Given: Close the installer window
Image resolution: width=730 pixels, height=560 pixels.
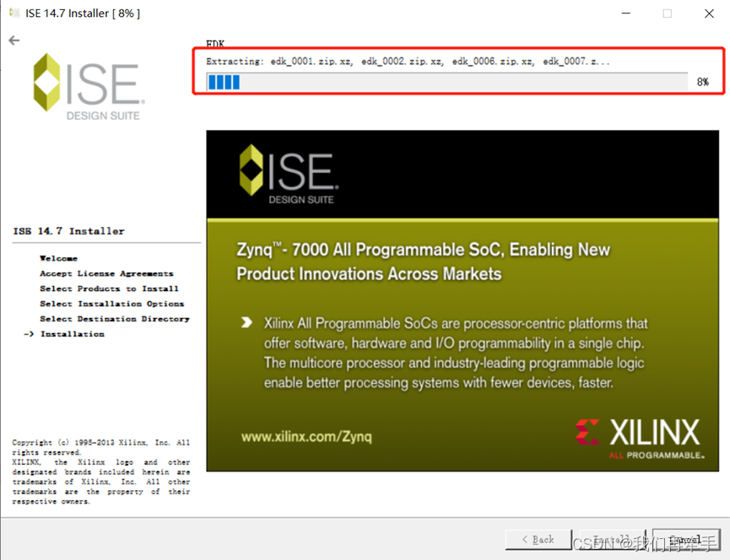Looking at the screenshot, I should click(x=709, y=13).
